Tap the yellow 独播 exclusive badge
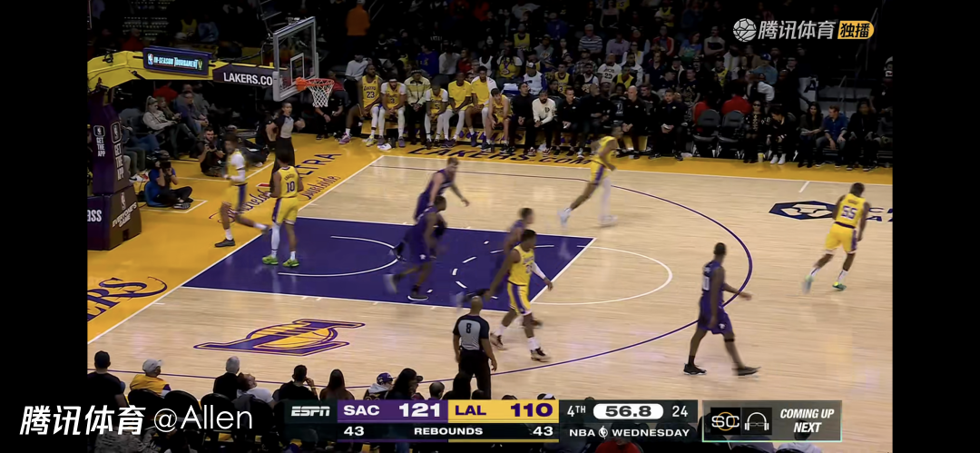The image size is (980, 453). pyautogui.click(x=856, y=30)
